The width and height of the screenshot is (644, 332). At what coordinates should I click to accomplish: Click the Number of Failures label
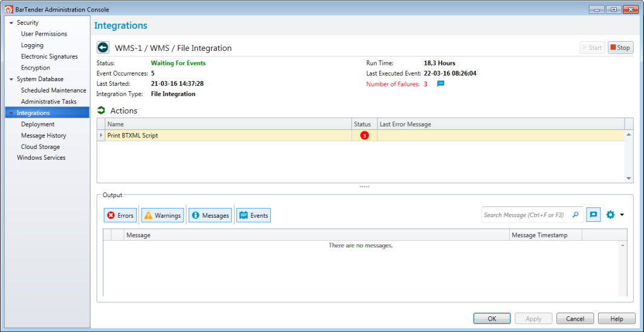pos(392,84)
